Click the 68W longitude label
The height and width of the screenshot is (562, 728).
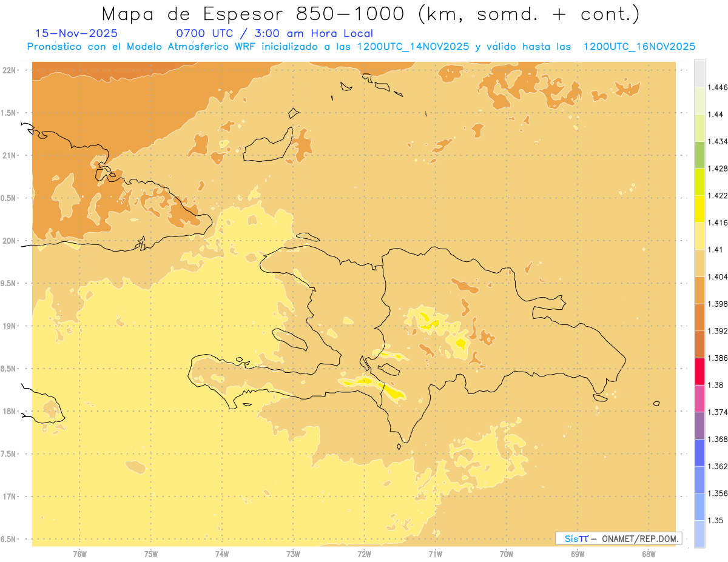(649, 554)
